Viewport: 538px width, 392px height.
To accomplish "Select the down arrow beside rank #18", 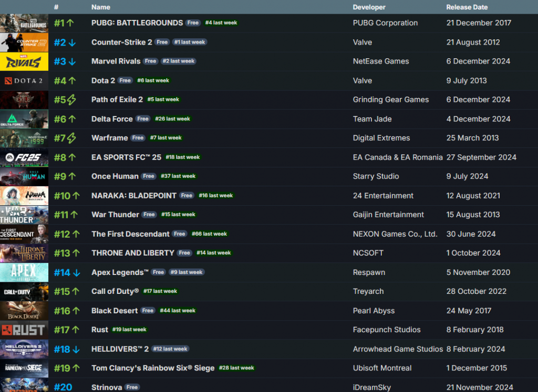I will tap(76, 349).
